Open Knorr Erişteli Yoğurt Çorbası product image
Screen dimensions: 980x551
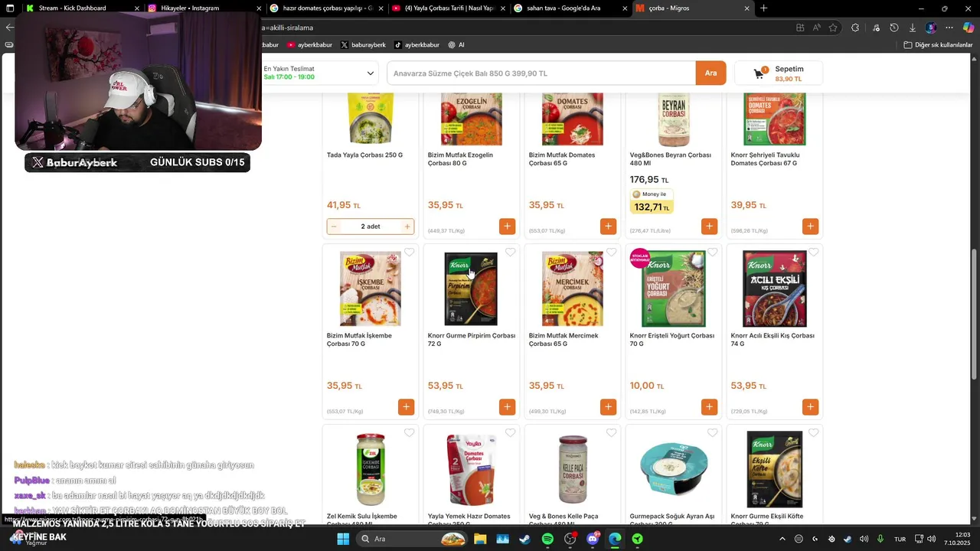(x=673, y=289)
